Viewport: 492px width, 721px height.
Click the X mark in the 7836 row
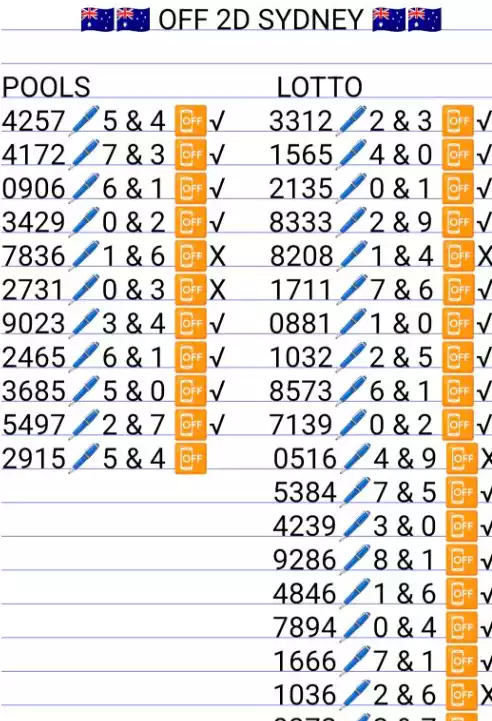(217, 256)
